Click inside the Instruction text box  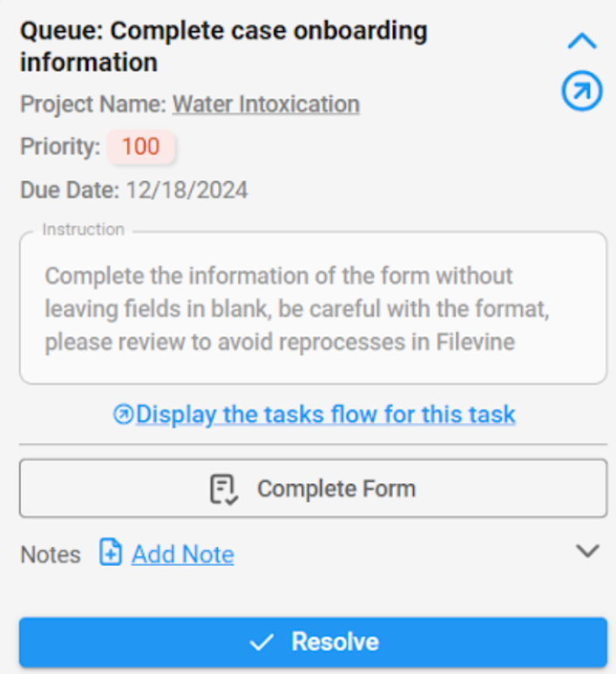(x=313, y=309)
